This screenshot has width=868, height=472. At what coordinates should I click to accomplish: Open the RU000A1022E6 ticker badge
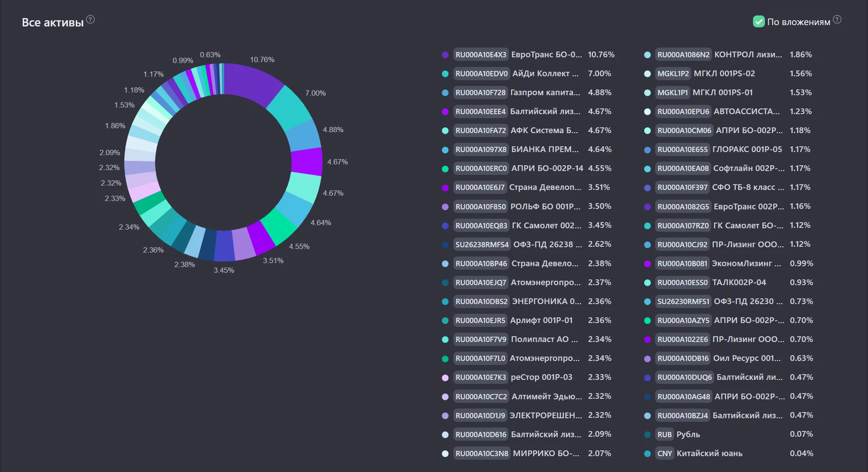tap(683, 339)
